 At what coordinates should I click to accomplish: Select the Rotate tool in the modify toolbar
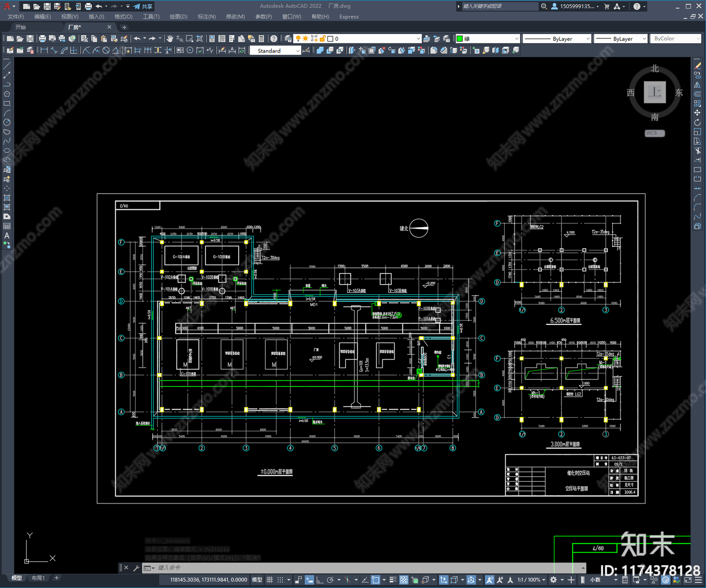tap(697, 122)
